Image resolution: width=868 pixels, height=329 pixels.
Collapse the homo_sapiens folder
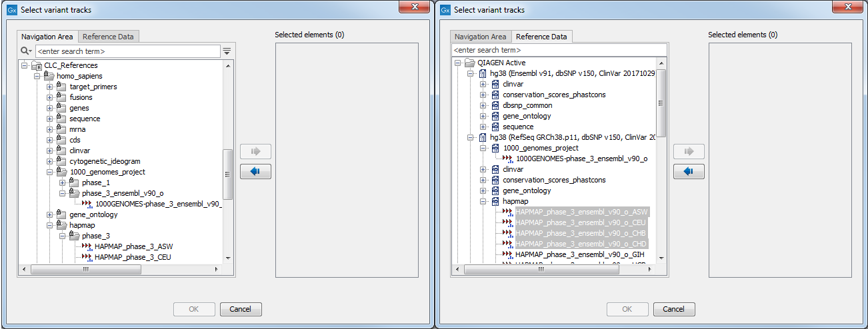(x=37, y=76)
